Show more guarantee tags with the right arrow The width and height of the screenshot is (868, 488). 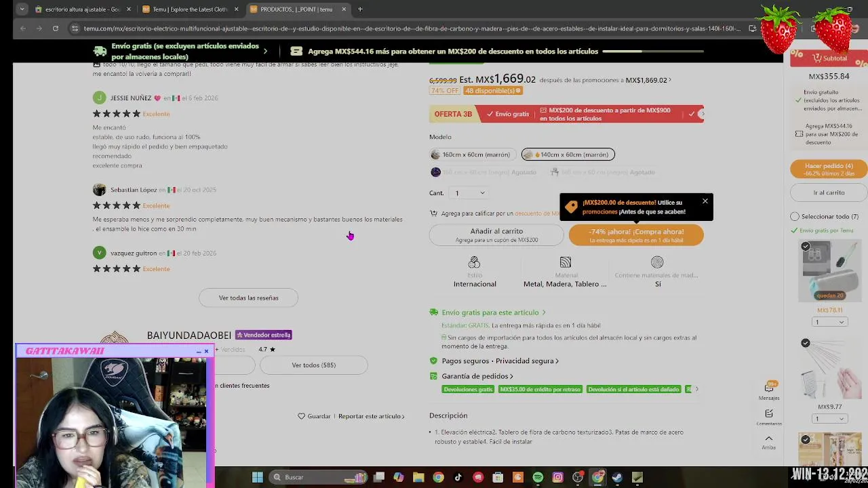696,389
